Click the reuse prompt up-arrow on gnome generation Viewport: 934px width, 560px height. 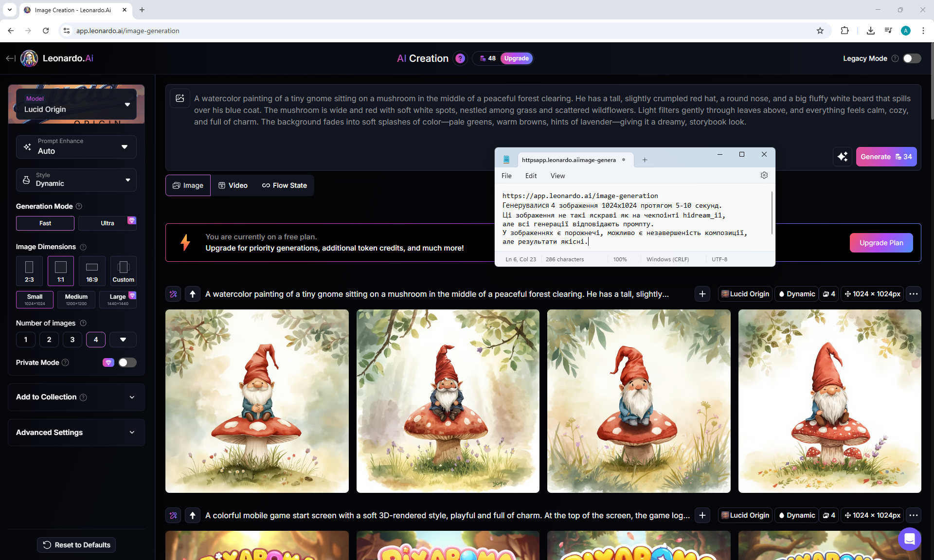click(x=193, y=294)
